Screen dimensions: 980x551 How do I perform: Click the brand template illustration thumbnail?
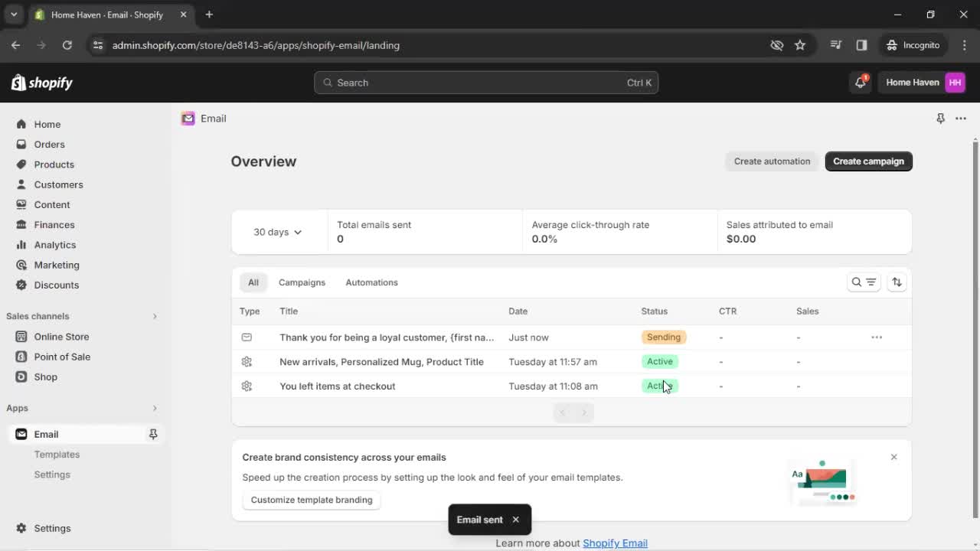coord(822,482)
